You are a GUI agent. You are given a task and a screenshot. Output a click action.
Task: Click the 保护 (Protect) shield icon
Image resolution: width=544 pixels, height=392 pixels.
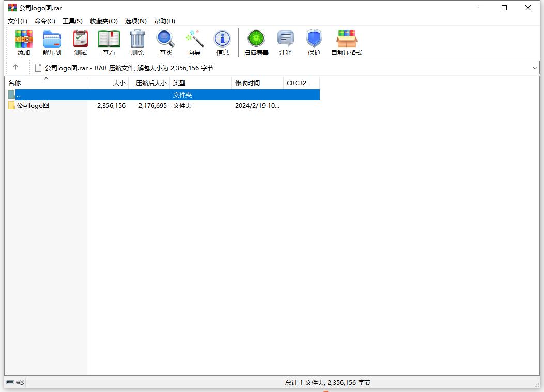(x=314, y=40)
